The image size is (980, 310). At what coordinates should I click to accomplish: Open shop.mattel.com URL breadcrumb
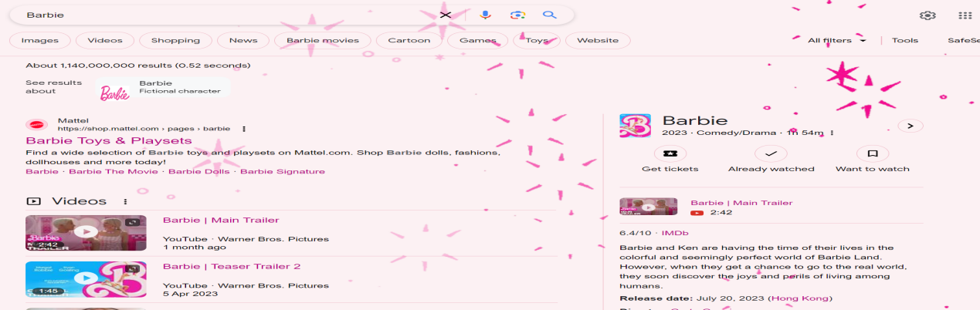coord(144,129)
